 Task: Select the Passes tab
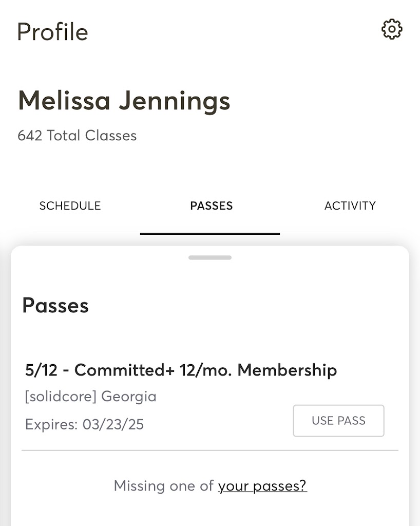click(211, 206)
